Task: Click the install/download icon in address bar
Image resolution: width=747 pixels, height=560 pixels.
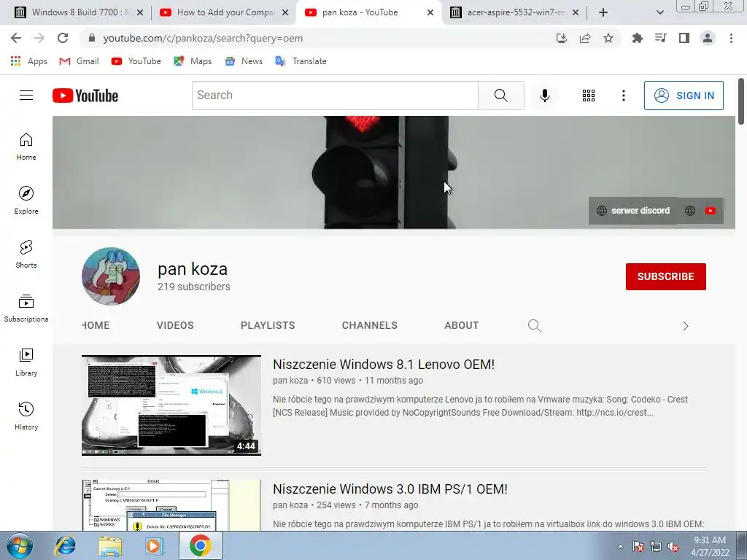Action: [562, 38]
